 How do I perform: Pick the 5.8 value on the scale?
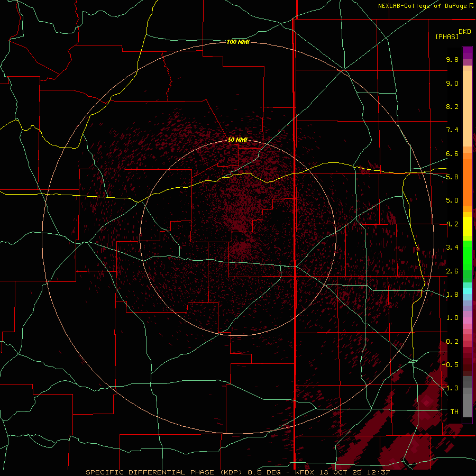(x=452, y=177)
